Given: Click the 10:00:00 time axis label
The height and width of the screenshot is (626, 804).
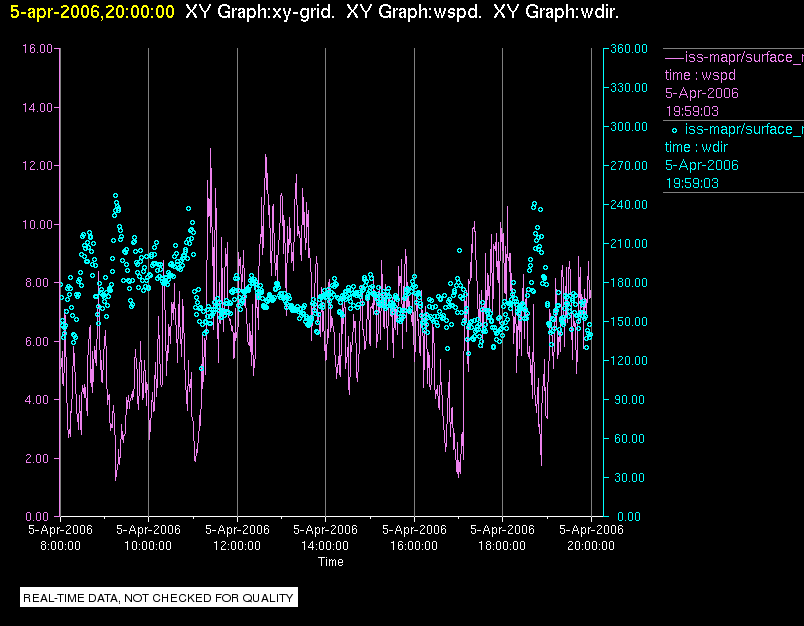Looking at the screenshot, I should click(x=148, y=546).
